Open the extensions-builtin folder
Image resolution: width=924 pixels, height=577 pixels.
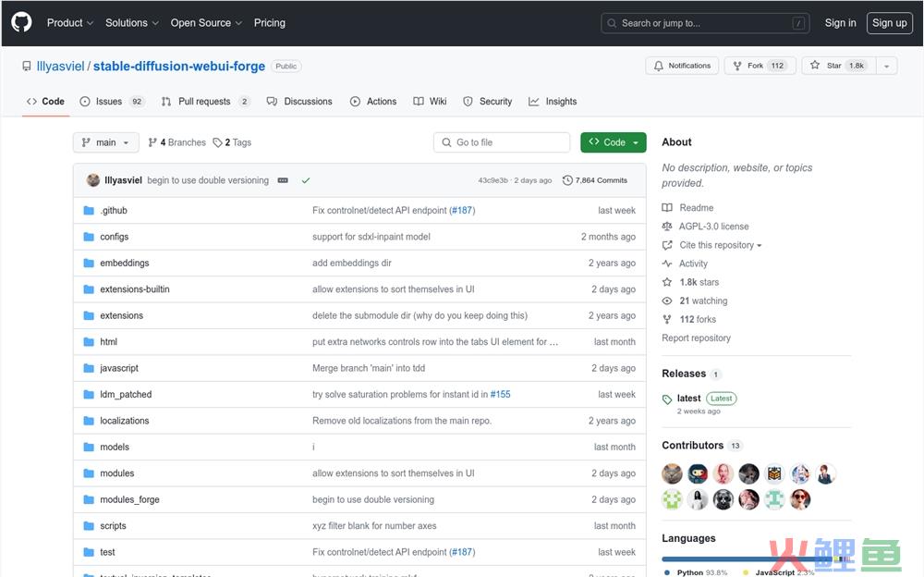(x=135, y=289)
